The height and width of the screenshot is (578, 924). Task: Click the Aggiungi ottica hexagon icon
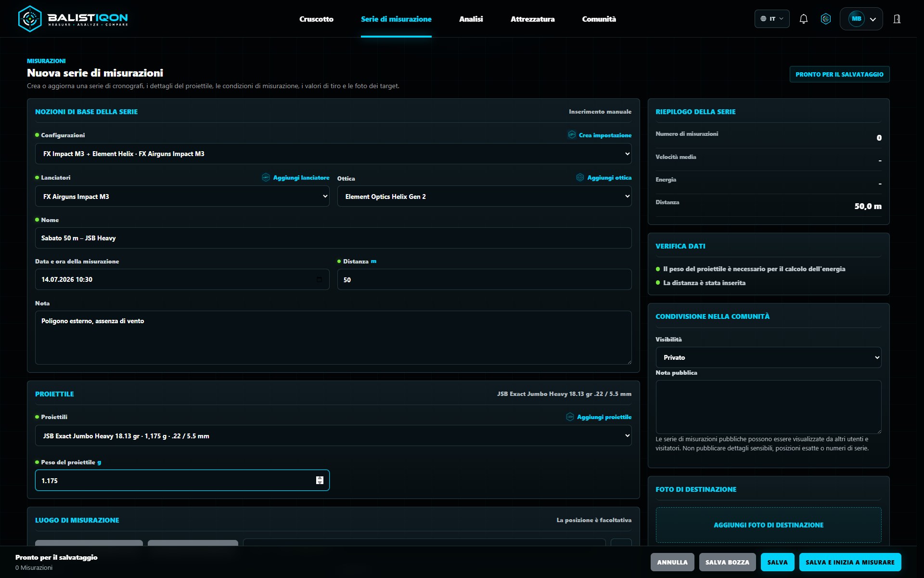coord(580,177)
